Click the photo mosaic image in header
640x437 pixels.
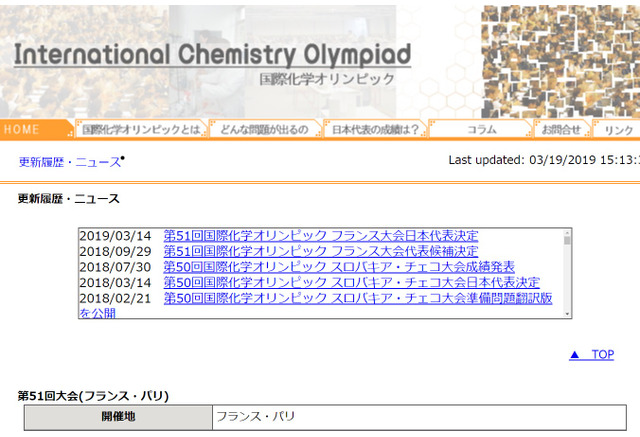click(561, 61)
